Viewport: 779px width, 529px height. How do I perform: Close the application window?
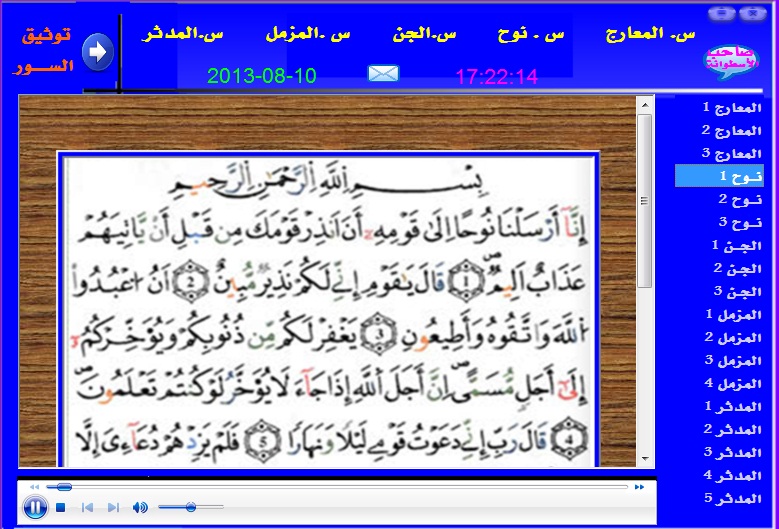click(x=753, y=13)
